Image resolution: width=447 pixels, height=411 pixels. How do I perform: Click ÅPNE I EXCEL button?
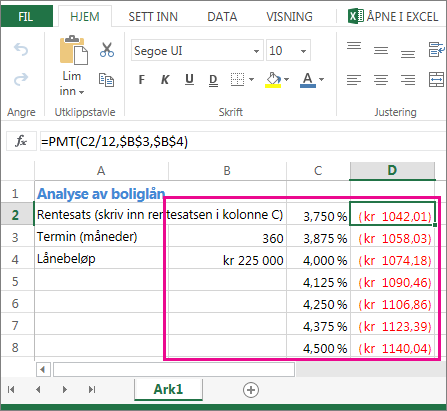coord(393,16)
